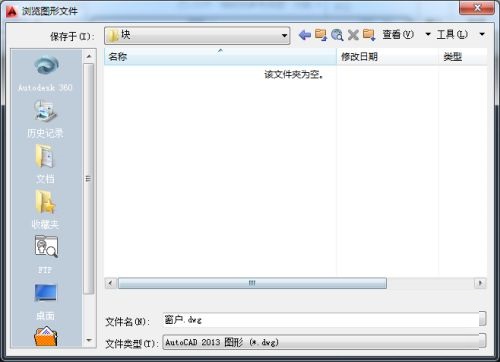Open the 文件类型 dropdown
This screenshot has width=500, height=362.
(324, 342)
